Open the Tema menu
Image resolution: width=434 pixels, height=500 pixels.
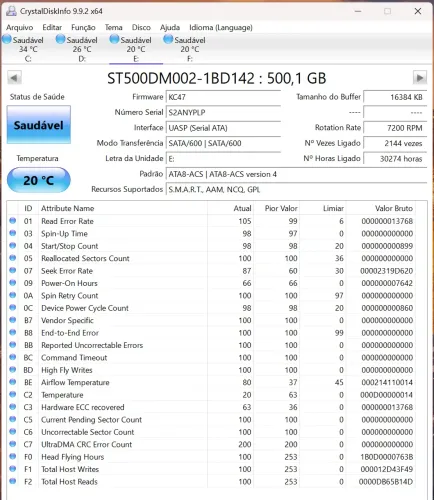[x=114, y=27]
